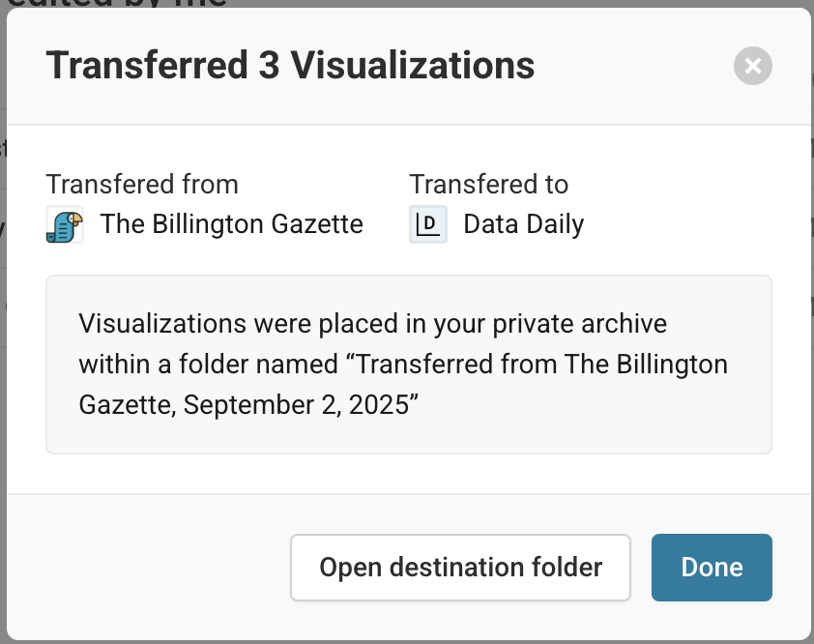Click the partially hidden heading above the dialog
The height and width of the screenshot is (644, 814).
tap(117, 3)
